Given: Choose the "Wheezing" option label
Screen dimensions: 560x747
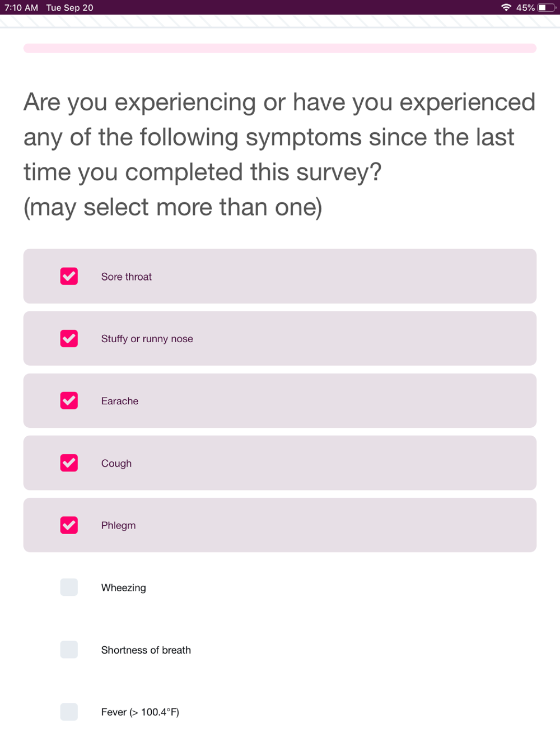Looking at the screenshot, I should (x=123, y=587).
